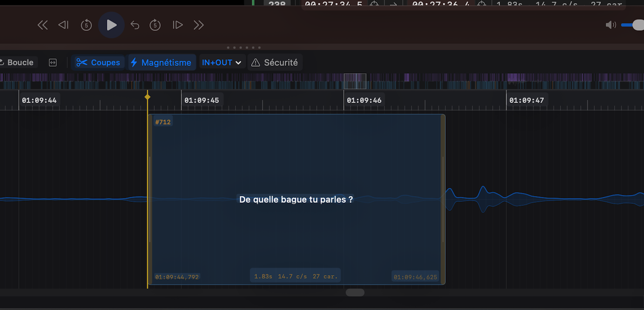The width and height of the screenshot is (644, 310).
Task: Click the horizontal timeline scrollbar thumb
Action: tap(355, 293)
